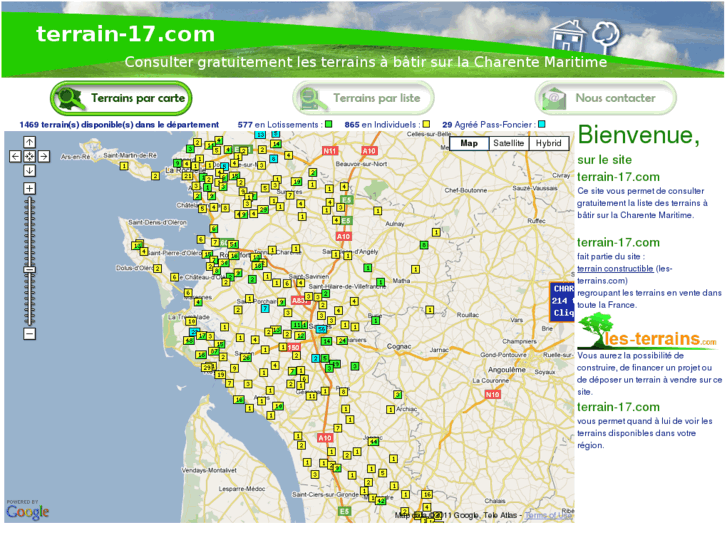Pan the map up with the arrow
Image resolution: width=727 pixels, height=545 pixels.
pyautogui.click(x=29, y=142)
